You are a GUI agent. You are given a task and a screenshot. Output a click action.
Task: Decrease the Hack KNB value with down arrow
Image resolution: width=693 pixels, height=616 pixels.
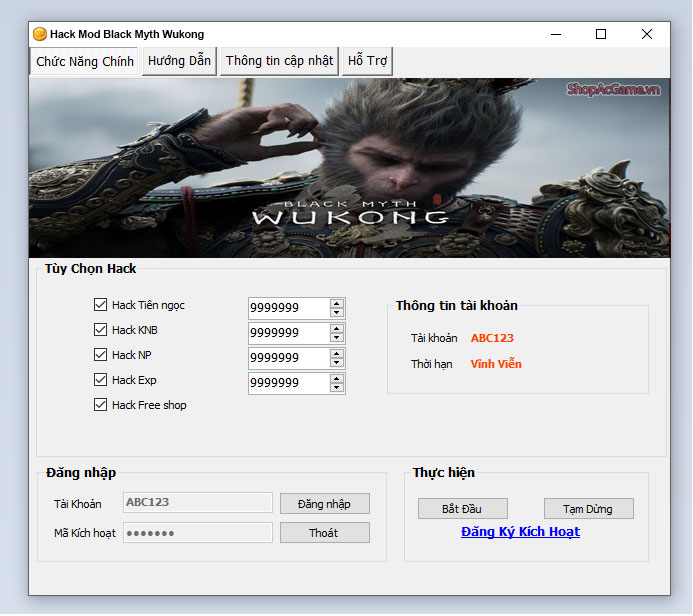click(337, 338)
